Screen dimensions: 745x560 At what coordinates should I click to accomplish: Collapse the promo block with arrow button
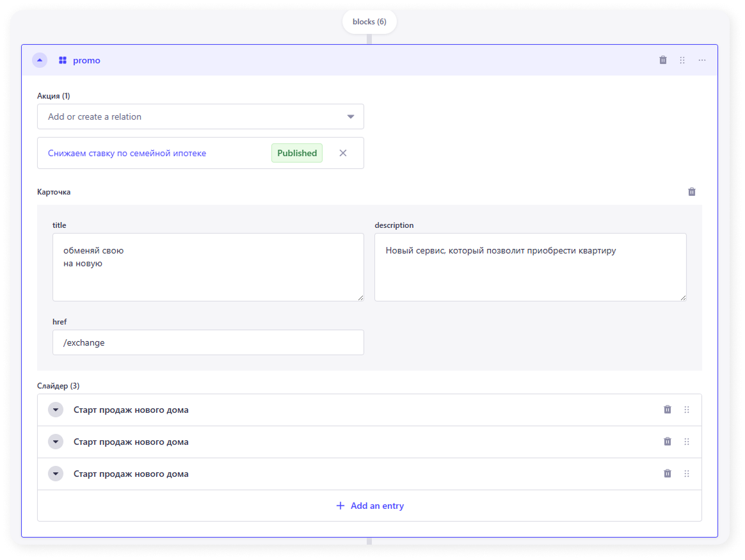pyautogui.click(x=40, y=60)
